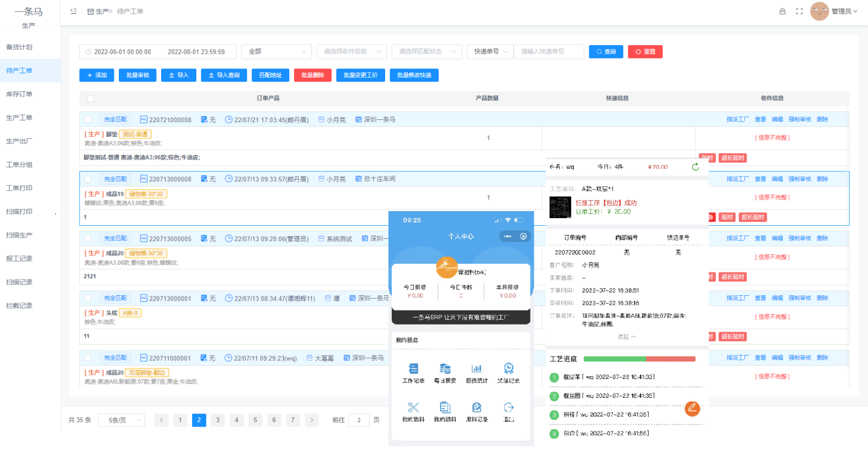Viewport: 868px width, 464px height.
Task: Click the green refresh icon beside ¥20.00
Action: coord(695,167)
